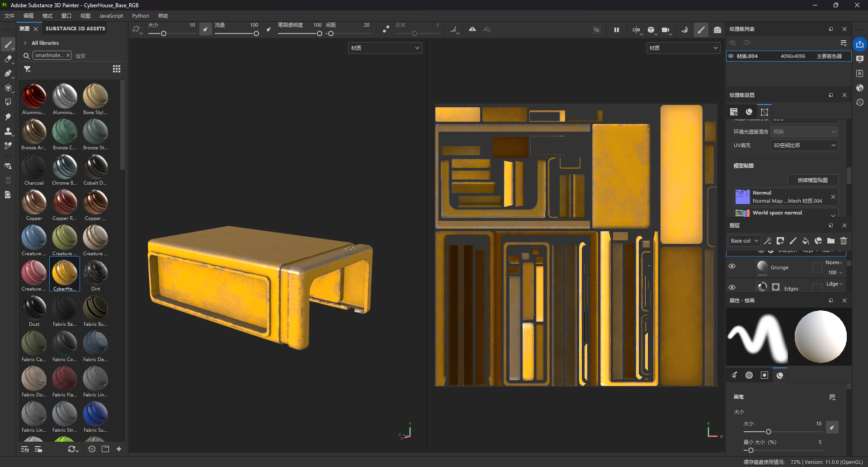
Task: Hide the Grunge layer
Action: (x=732, y=266)
